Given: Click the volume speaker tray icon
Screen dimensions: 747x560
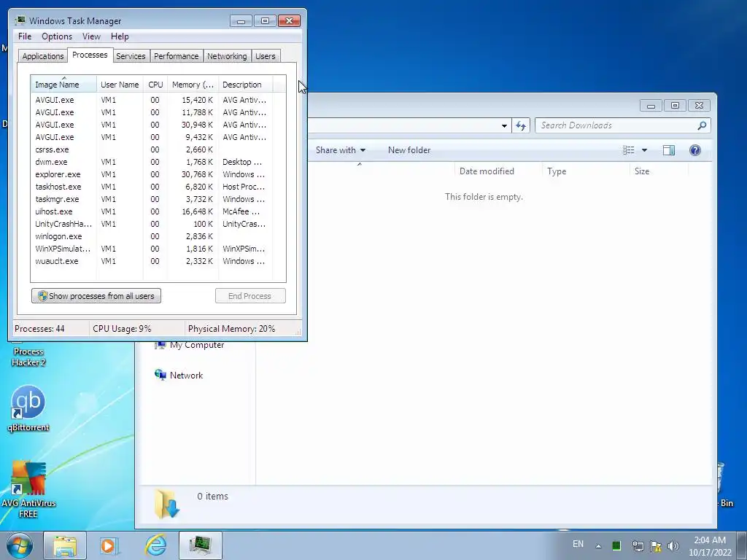Looking at the screenshot, I should tap(673, 545).
